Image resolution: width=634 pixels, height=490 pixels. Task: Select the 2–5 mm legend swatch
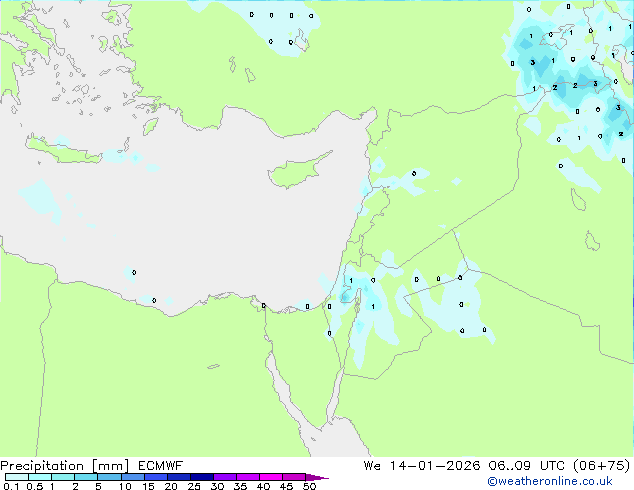(x=86, y=477)
